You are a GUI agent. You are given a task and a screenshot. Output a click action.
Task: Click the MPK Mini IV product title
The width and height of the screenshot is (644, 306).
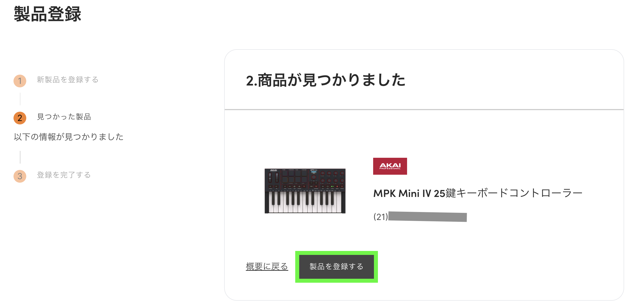tap(478, 193)
